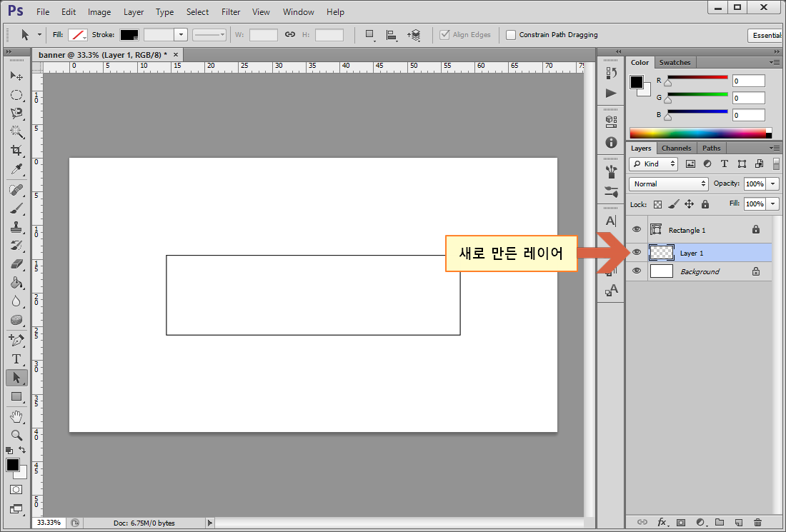
Task: Select the Move tool
Action: click(x=16, y=76)
